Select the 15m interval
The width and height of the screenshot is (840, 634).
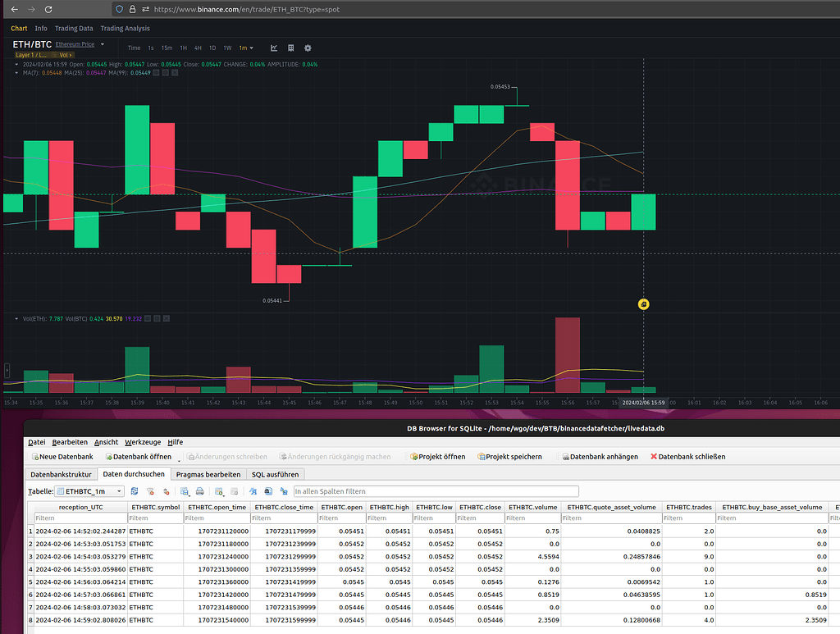pyautogui.click(x=167, y=48)
